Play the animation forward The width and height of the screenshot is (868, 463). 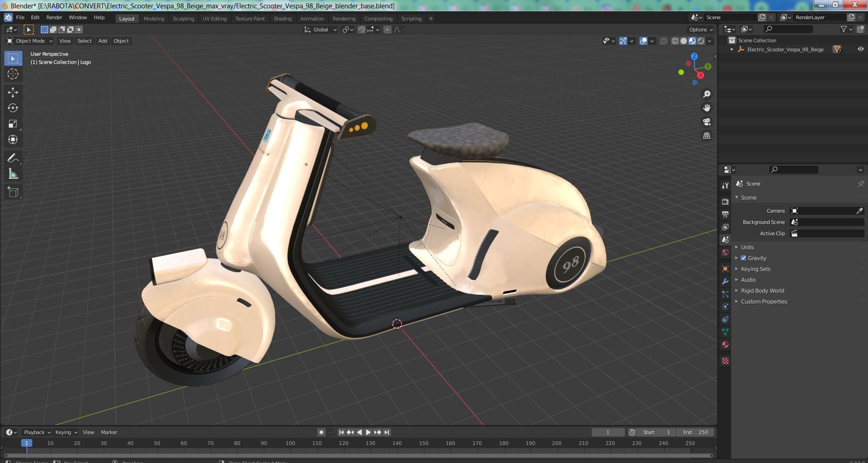pos(368,432)
